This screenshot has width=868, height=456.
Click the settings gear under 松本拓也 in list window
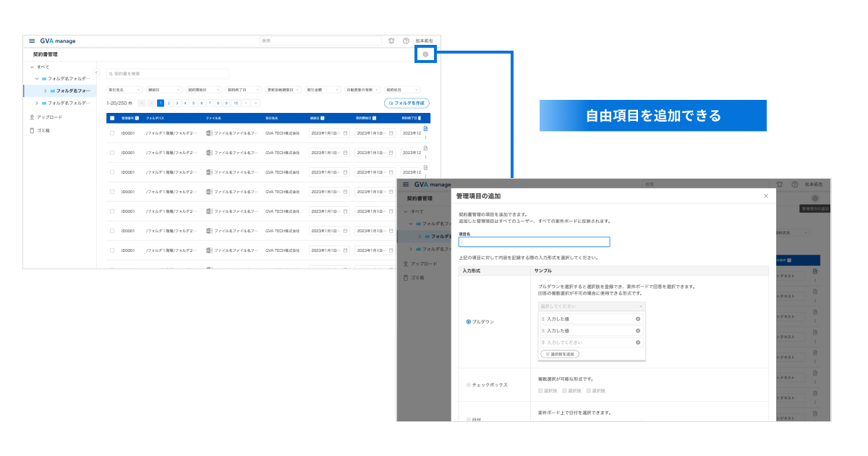(x=426, y=54)
